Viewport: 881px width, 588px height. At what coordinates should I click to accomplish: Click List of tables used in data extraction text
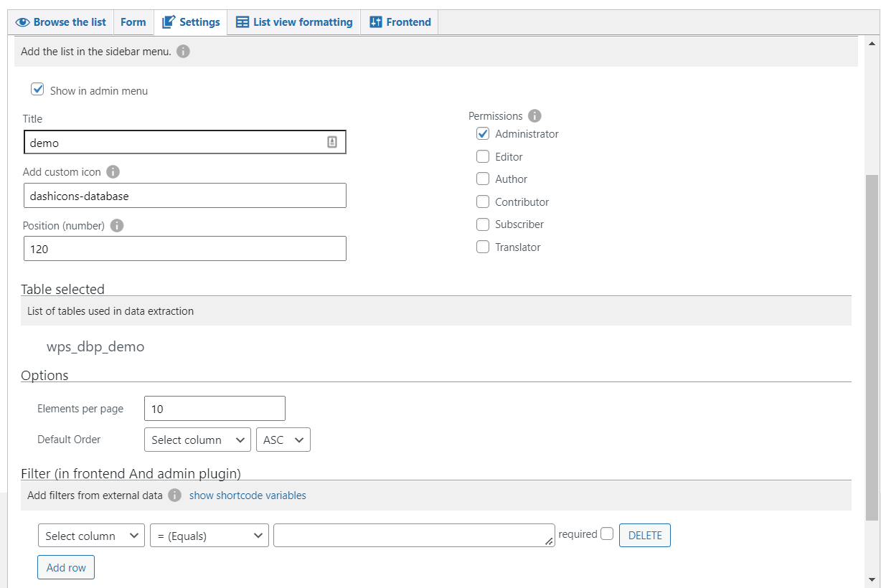[x=110, y=311]
